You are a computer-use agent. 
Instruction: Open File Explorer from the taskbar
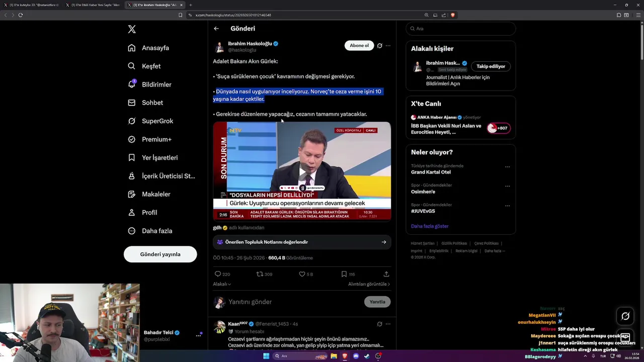tap(334, 356)
